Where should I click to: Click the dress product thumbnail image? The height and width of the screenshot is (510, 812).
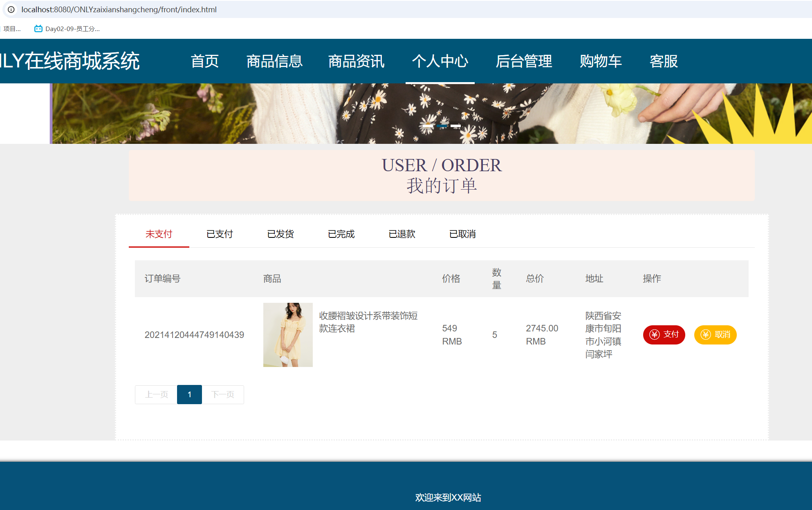288,335
